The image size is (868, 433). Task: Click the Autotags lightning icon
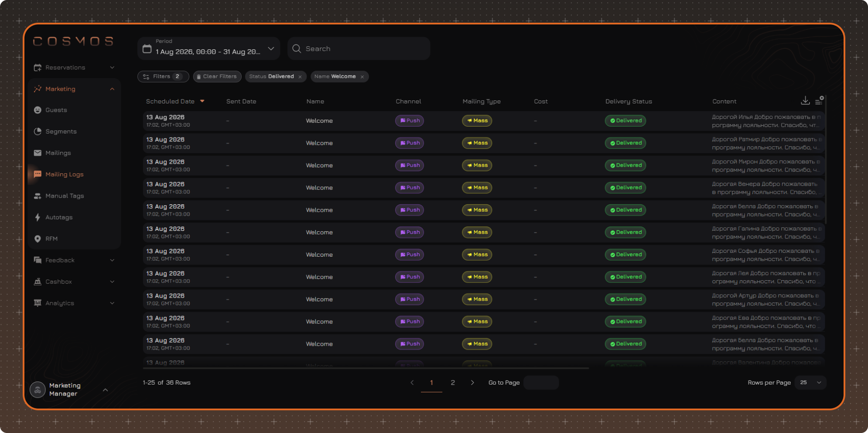coord(38,217)
